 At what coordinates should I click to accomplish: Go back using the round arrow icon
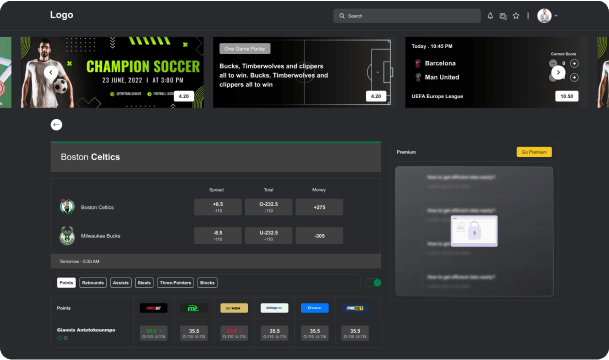coord(56,125)
